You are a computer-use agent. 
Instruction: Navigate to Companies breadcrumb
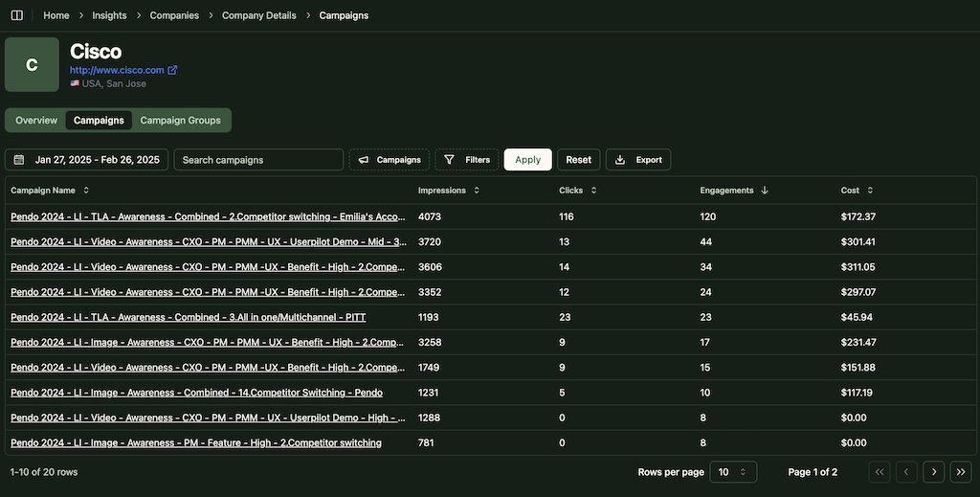pos(174,15)
